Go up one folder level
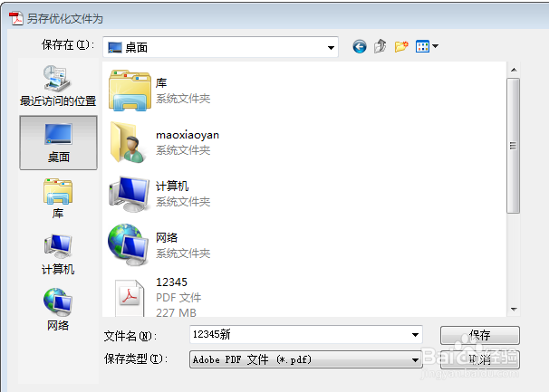Image resolution: width=549 pixels, height=392 pixels. (380, 46)
